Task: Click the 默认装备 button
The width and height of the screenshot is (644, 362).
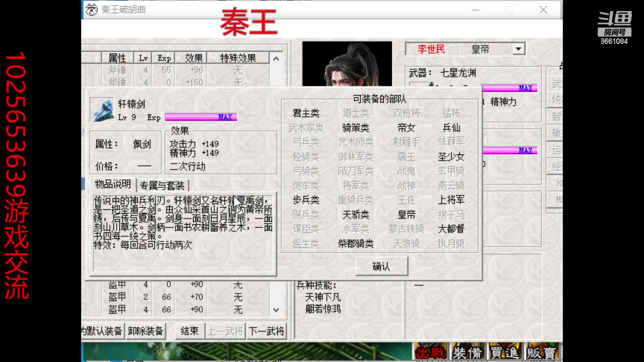Action: [102, 331]
